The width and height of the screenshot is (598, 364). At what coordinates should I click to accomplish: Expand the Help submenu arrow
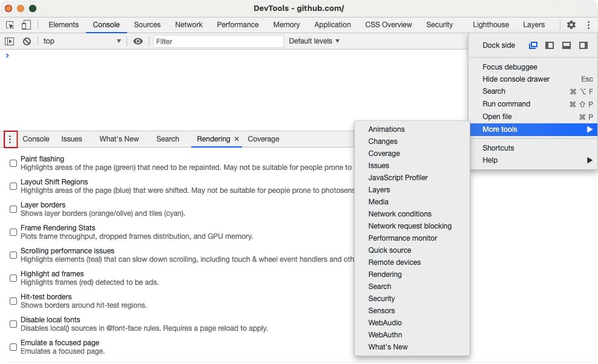click(x=590, y=160)
